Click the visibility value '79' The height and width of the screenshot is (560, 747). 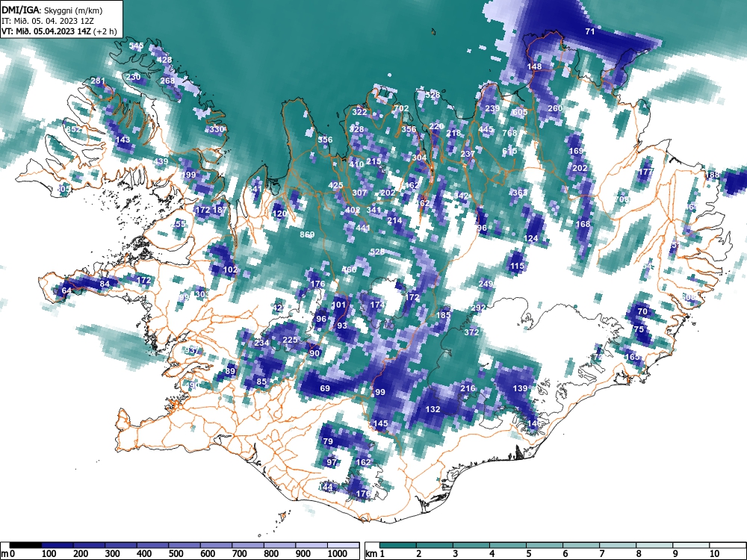[x=328, y=441]
